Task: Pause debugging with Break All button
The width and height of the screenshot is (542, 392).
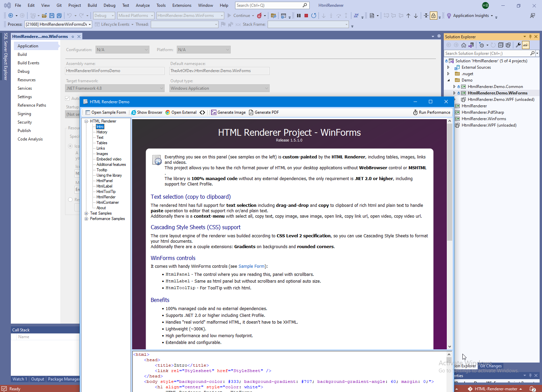Action: click(x=299, y=16)
